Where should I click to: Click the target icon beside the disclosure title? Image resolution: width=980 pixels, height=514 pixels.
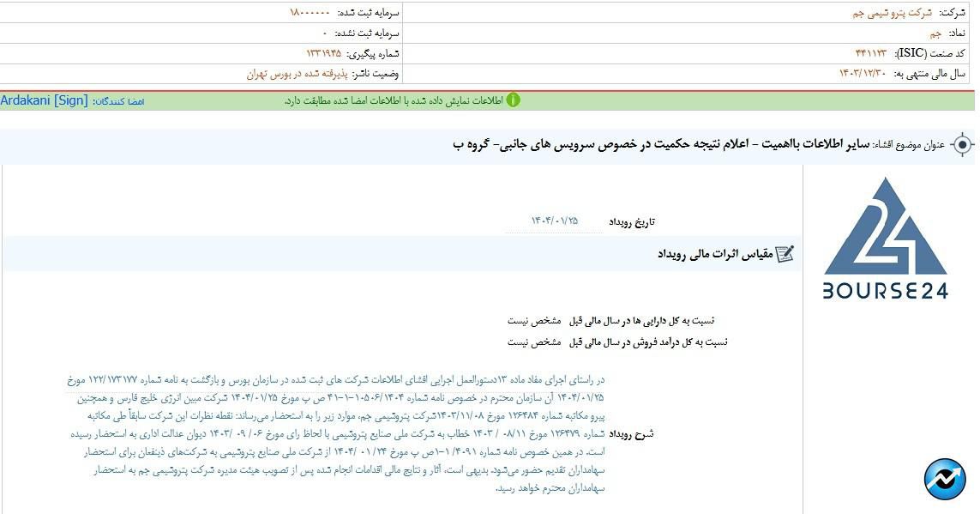click(x=962, y=145)
